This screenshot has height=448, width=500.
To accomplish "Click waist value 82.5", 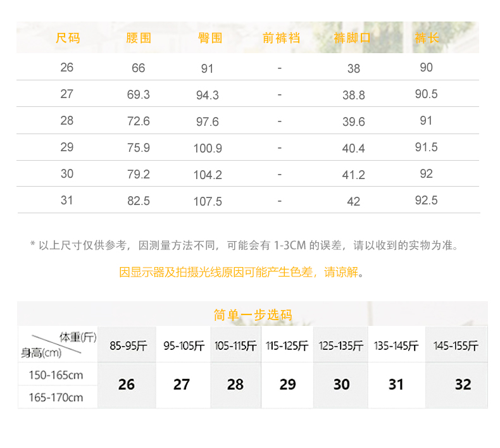I will 139,201.
